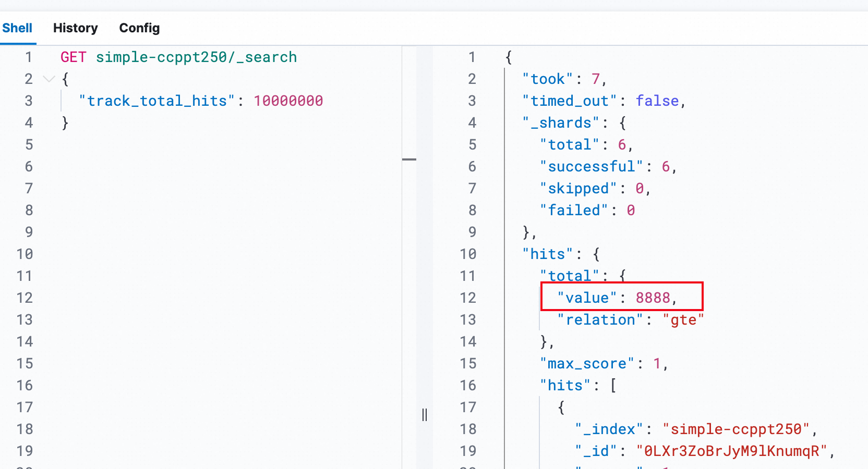Click the "0LXr3ZoBrJyM9lKnumqR" document id value
The image size is (868, 469).
[x=732, y=451]
